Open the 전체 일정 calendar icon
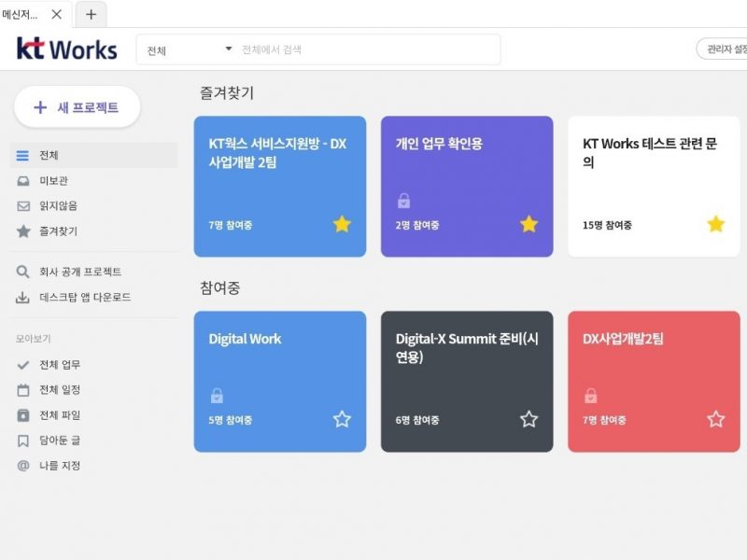 coord(22,390)
